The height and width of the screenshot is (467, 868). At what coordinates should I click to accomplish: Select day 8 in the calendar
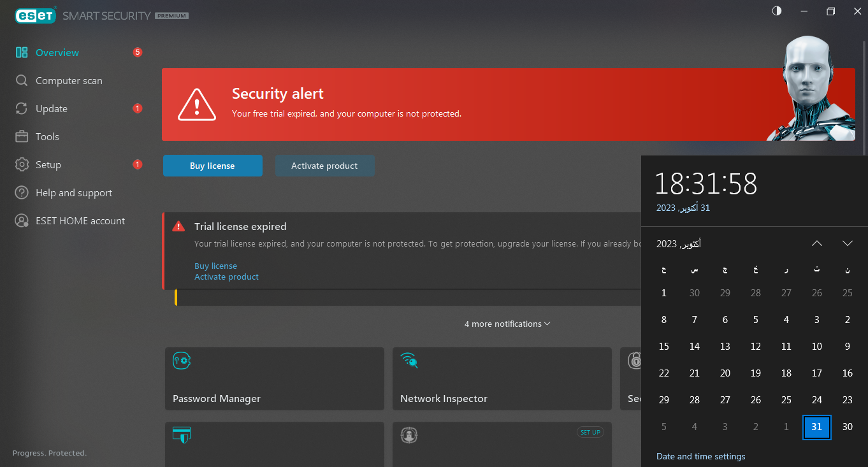coord(664,320)
